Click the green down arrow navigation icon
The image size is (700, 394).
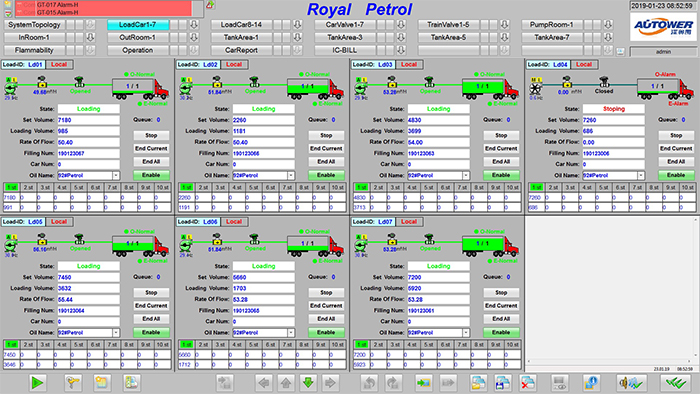click(x=308, y=383)
